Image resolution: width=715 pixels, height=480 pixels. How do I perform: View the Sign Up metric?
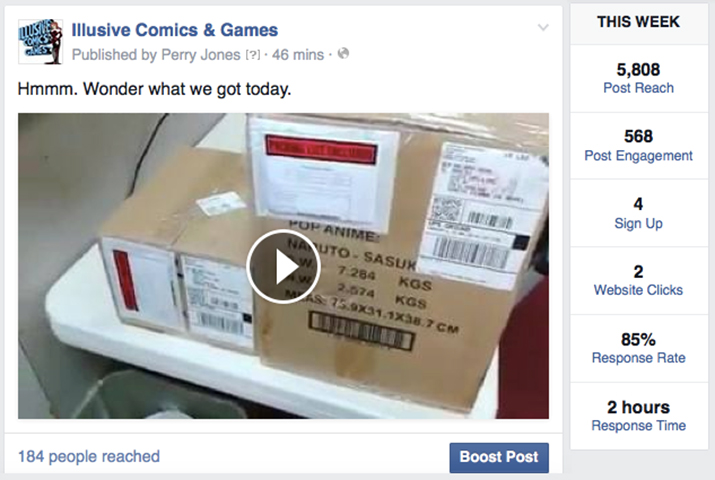pos(638,223)
